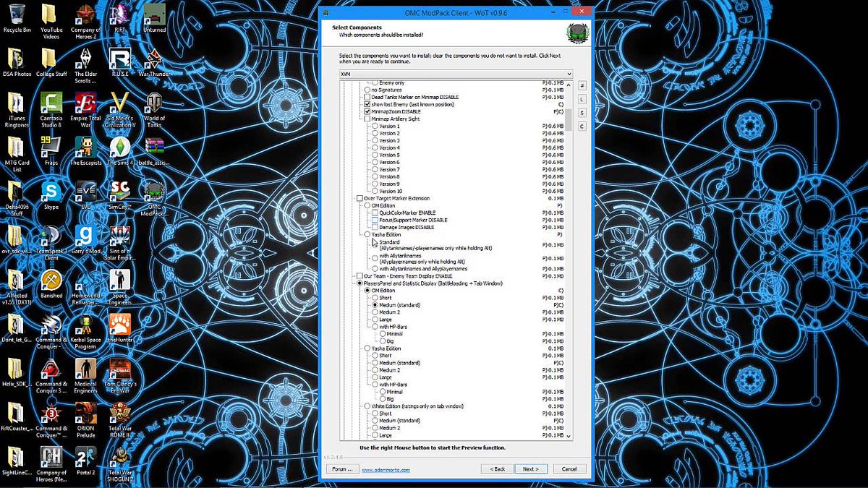Select 'Big' under Yasha Edition with HP-Bars
The image size is (868, 488).
(383, 399)
